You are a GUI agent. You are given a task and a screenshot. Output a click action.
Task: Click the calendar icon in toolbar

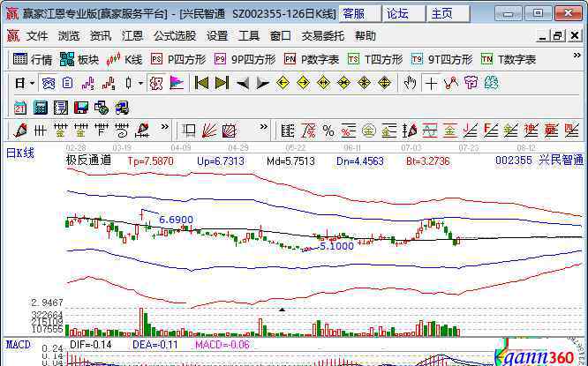pyautogui.click(x=20, y=107)
